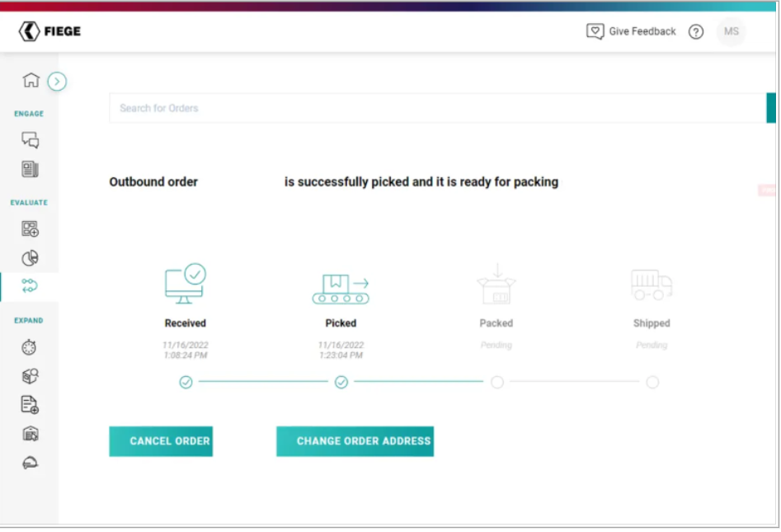
Task: Click the warehouse selection icon under EXPAND
Action: 31,434
